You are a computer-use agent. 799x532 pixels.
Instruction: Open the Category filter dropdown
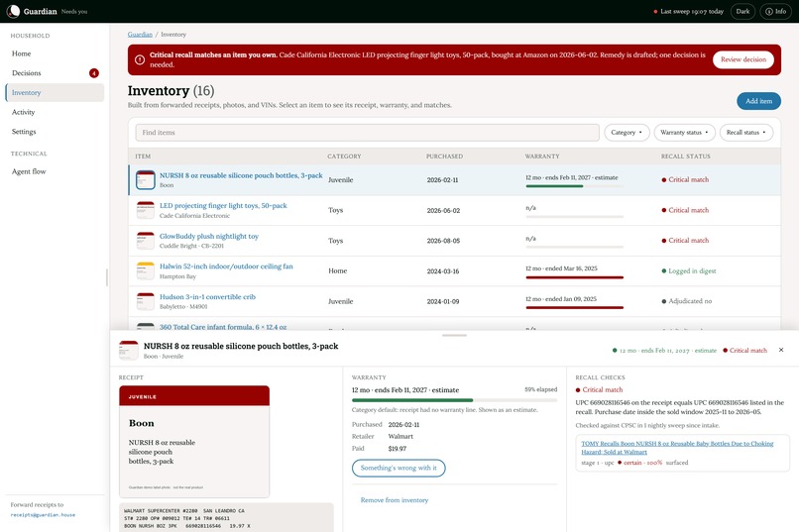click(627, 133)
